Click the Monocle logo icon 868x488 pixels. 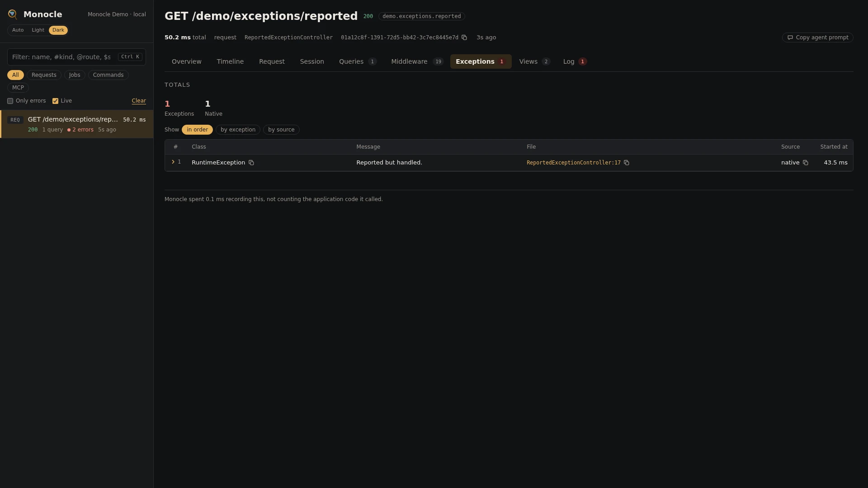13,14
